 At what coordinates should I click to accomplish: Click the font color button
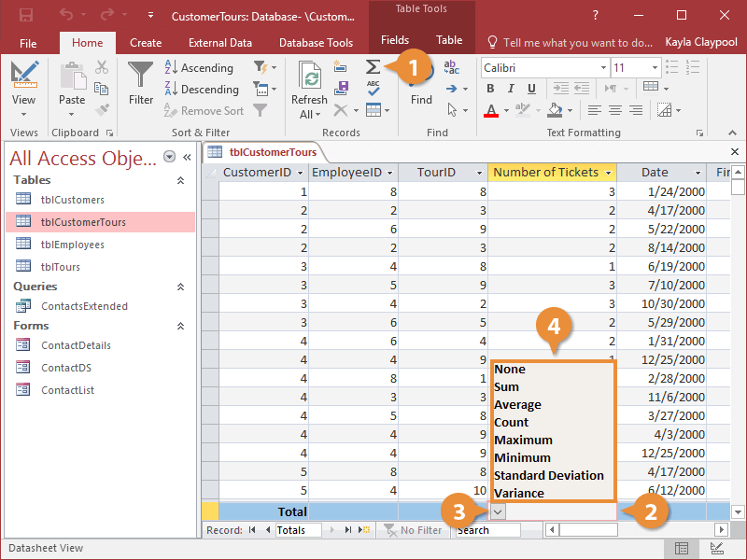(x=491, y=110)
